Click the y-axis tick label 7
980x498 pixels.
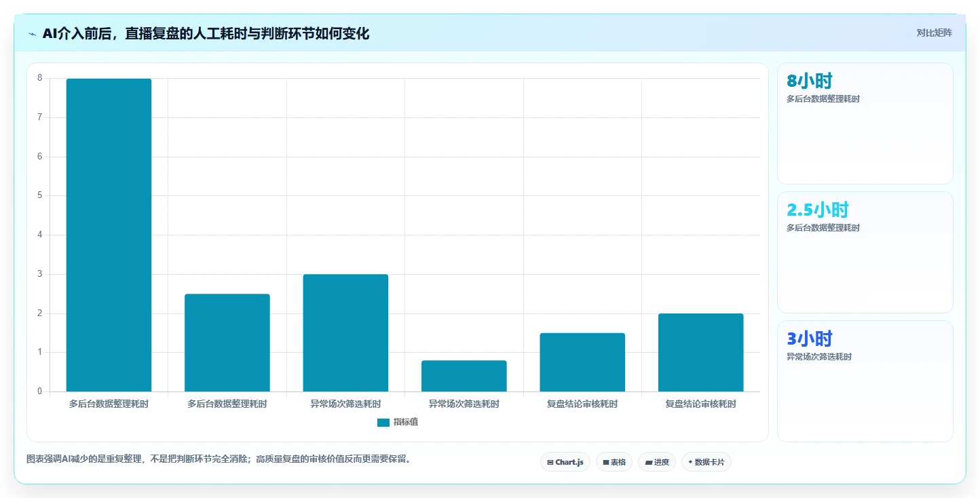[39, 117]
